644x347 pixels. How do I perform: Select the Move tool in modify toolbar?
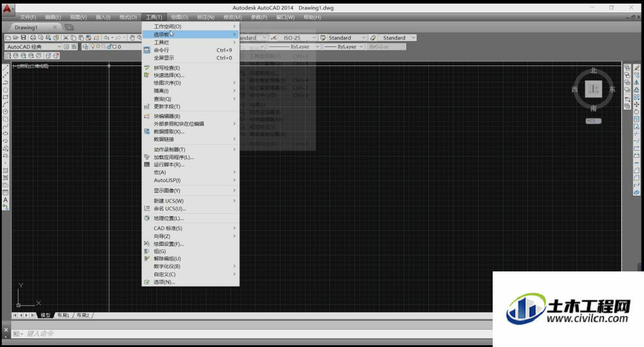[637, 105]
